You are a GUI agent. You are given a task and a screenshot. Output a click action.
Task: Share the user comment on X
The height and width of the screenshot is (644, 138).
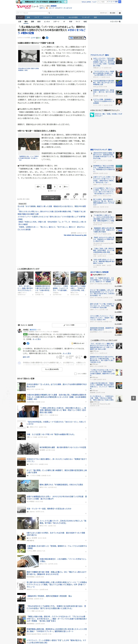pyautogui.click(x=85, y=357)
